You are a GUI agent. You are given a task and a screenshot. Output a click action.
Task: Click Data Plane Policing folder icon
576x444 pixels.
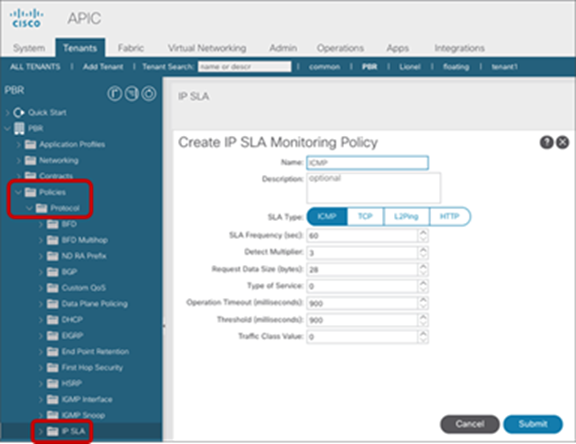pyautogui.click(x=53, y=304)
